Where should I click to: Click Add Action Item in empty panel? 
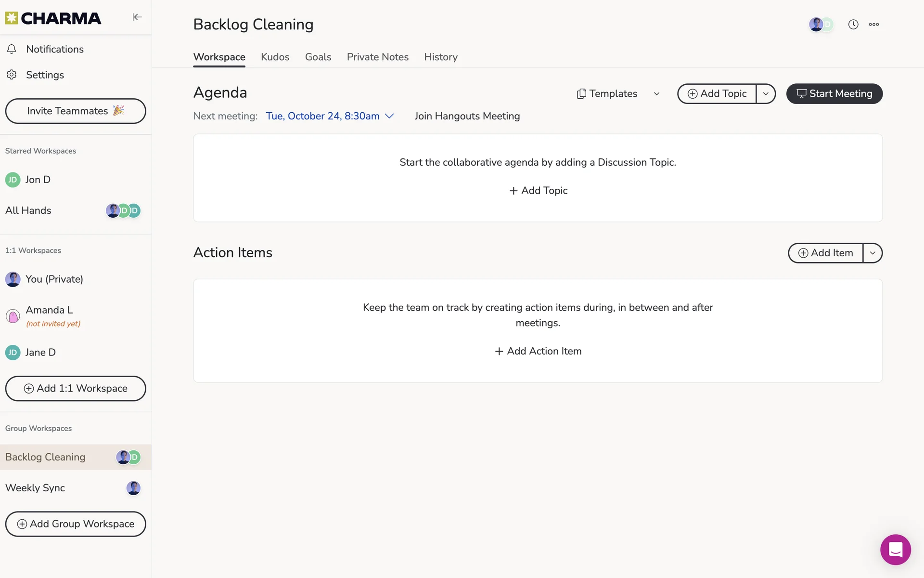pos(538,351)
